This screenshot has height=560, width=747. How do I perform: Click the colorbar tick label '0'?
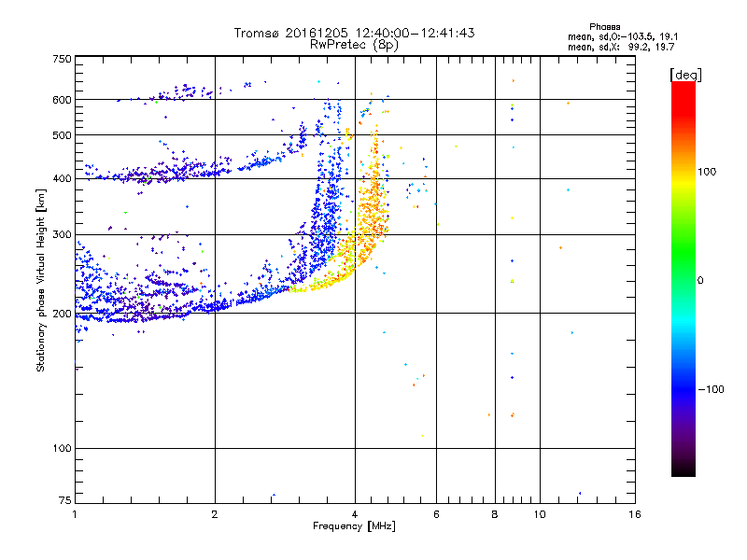coord(700,280)
